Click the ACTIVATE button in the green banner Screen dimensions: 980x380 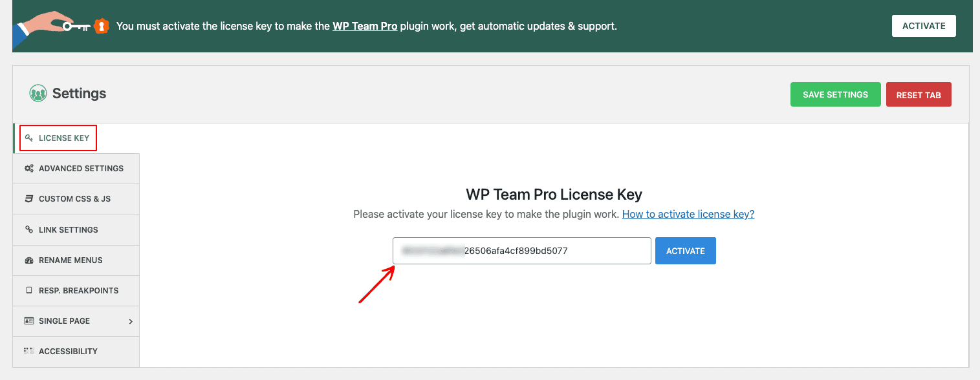coord(924,26)
